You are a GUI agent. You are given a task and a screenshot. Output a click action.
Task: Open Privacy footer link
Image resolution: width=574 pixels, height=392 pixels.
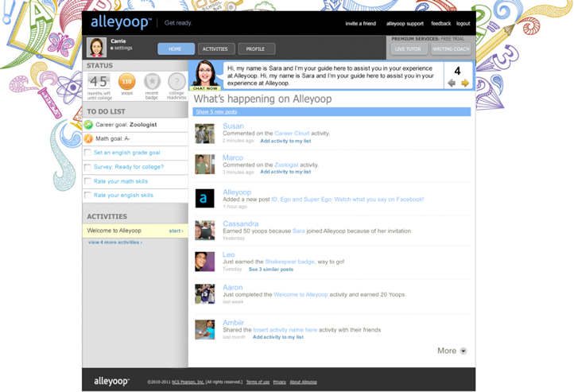tap(279, 382)
